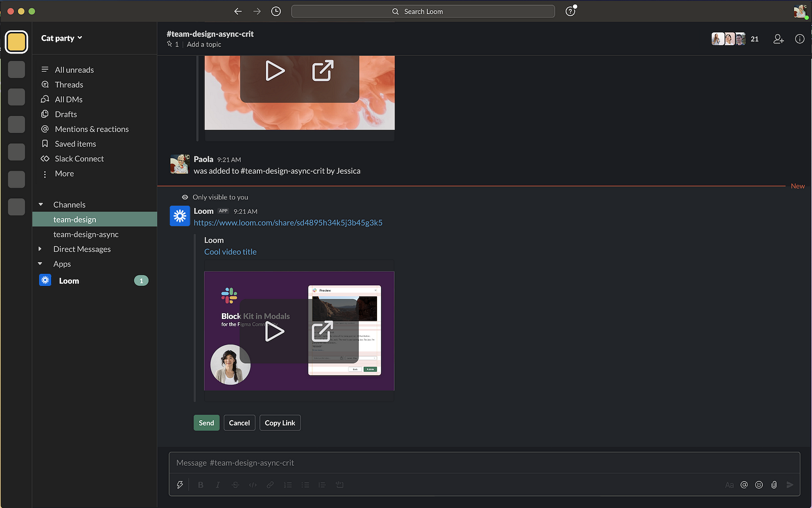
Task: Play the Block Kit in Modals video
Action: tap(275, 332)
